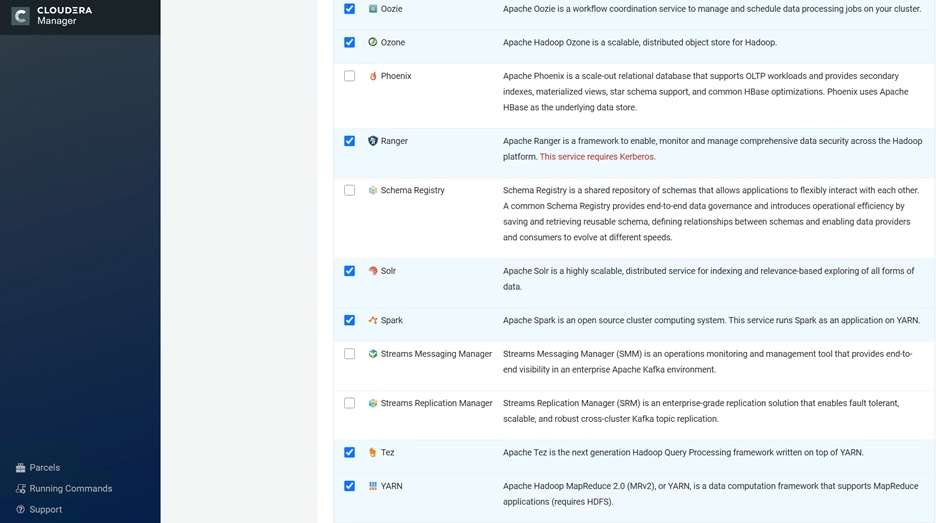Click the Oozie service icon
The width and height of the screenshot is (936, 523).
pyautogui.click(x=372, y=9)
